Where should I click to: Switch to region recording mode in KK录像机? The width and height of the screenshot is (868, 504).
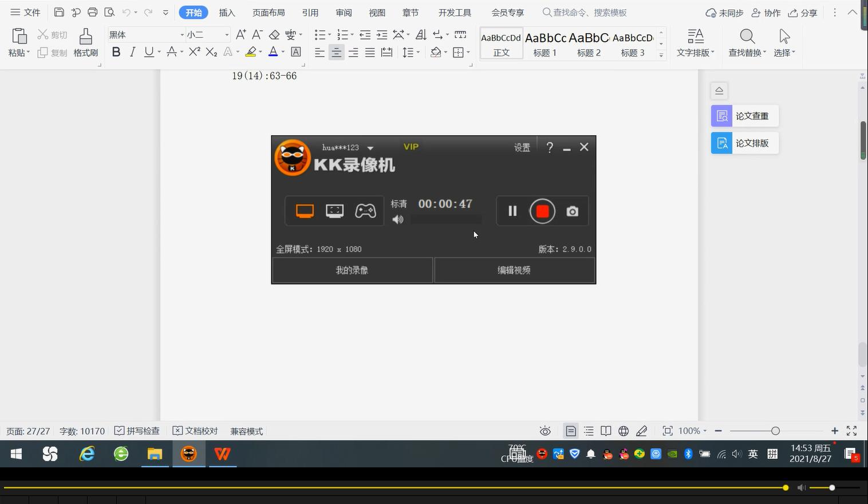coord(334,211)
